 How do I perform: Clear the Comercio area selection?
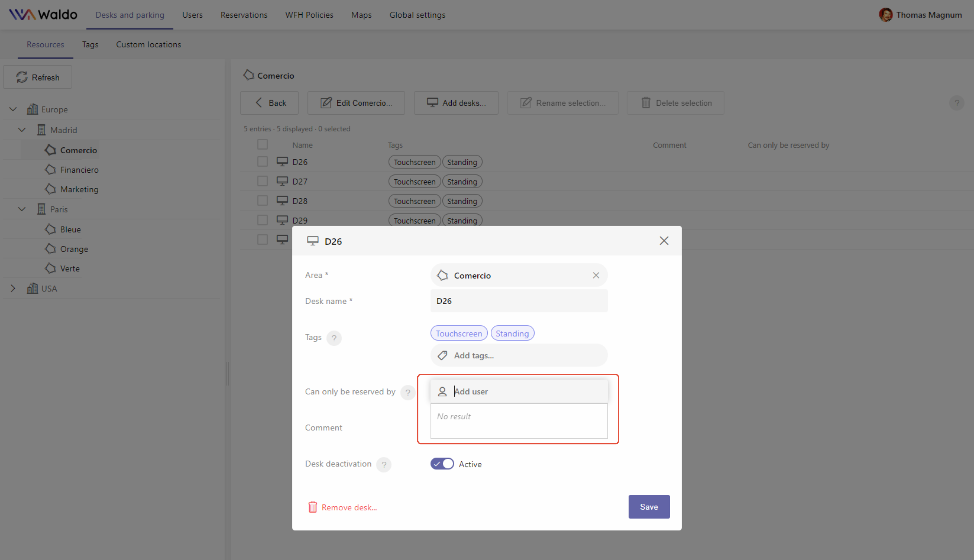coord(596,276)
